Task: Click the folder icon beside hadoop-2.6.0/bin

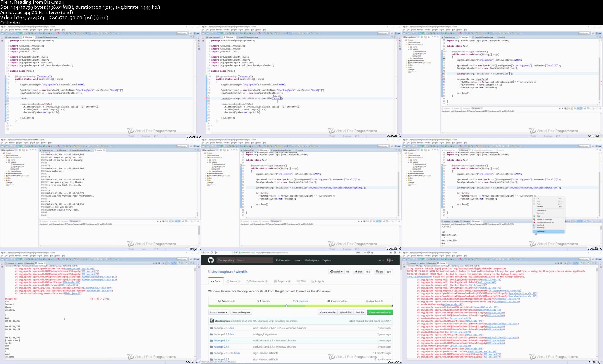Action: click(211, 328)
